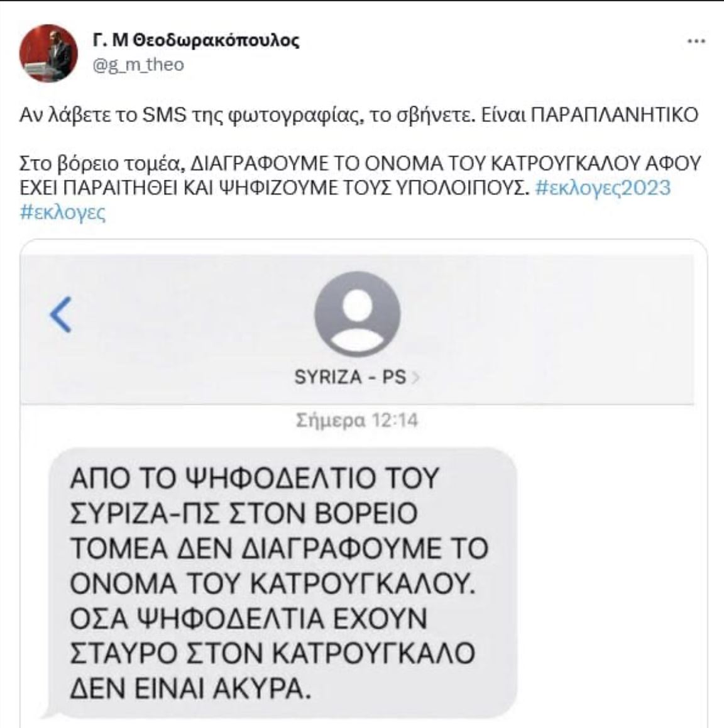The image size is (724, 728).
Task: Select the Σήμερα 12:14 timestamp
Action: tap(357, 421)
